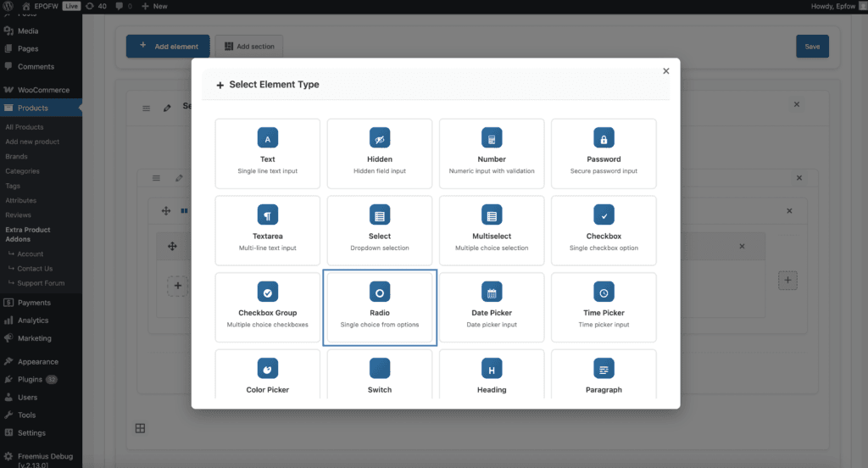868x468 pixels.
Task: Choose the Select dropdown element type
Action: [x=380, y=230]
